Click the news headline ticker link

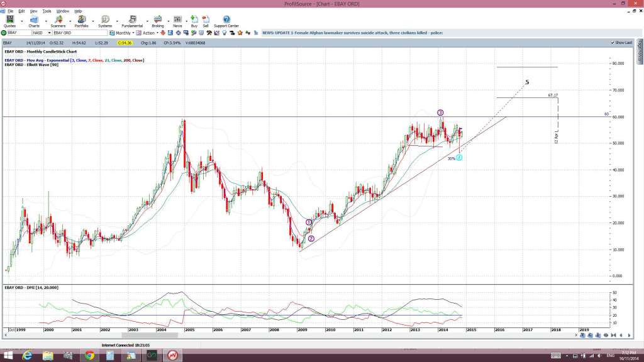(352, 33)
